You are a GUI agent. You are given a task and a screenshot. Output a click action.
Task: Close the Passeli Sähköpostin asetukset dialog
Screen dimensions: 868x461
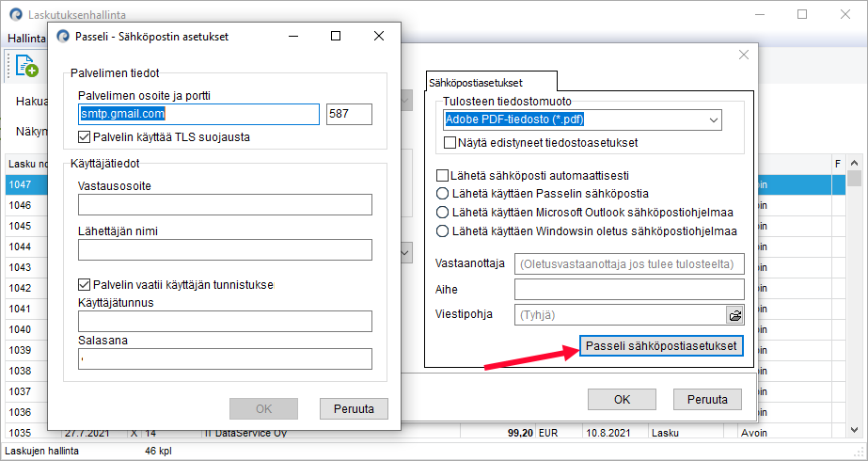click(379, 37)
